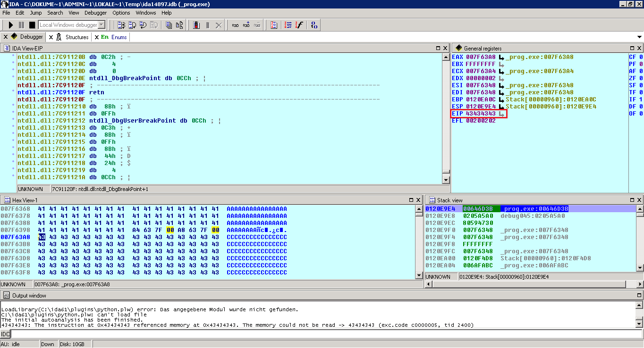
Task: Toggle the CF flag value
Action: point(641,57)
